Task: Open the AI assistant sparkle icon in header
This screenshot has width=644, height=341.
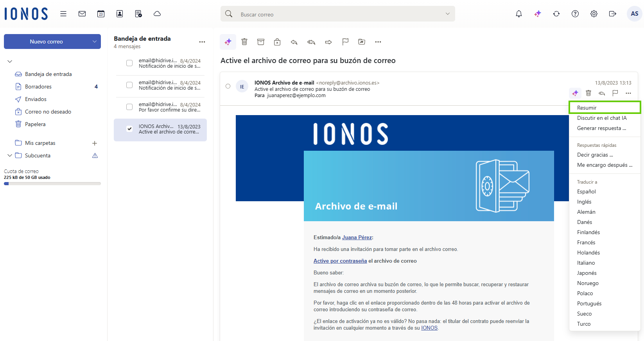Action: pyautogui.click(x=538, y=14)
